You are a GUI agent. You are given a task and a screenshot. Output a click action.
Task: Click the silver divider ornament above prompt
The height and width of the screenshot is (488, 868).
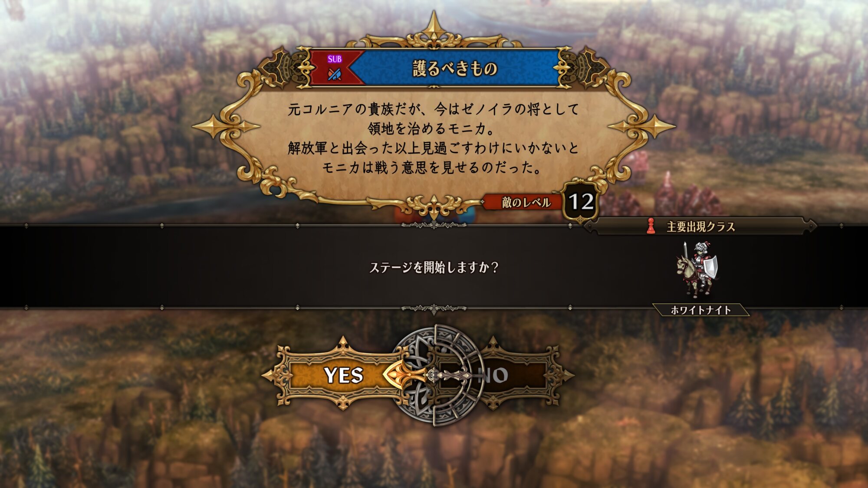click(x=434, y=225)
